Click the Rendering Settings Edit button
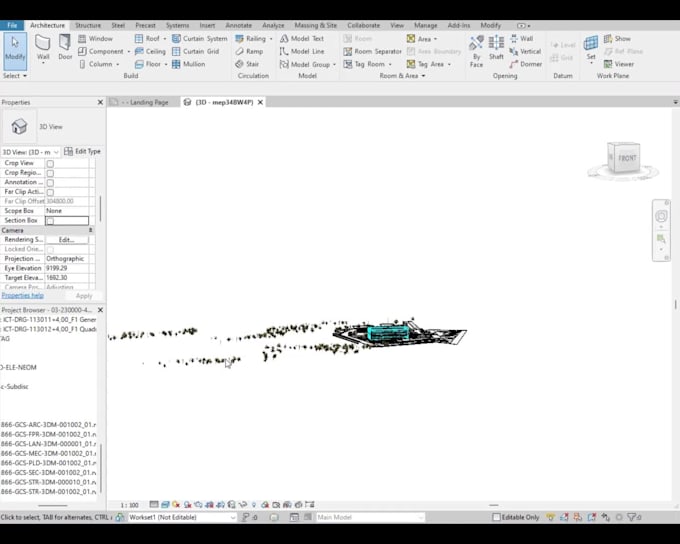 [66, 239]
